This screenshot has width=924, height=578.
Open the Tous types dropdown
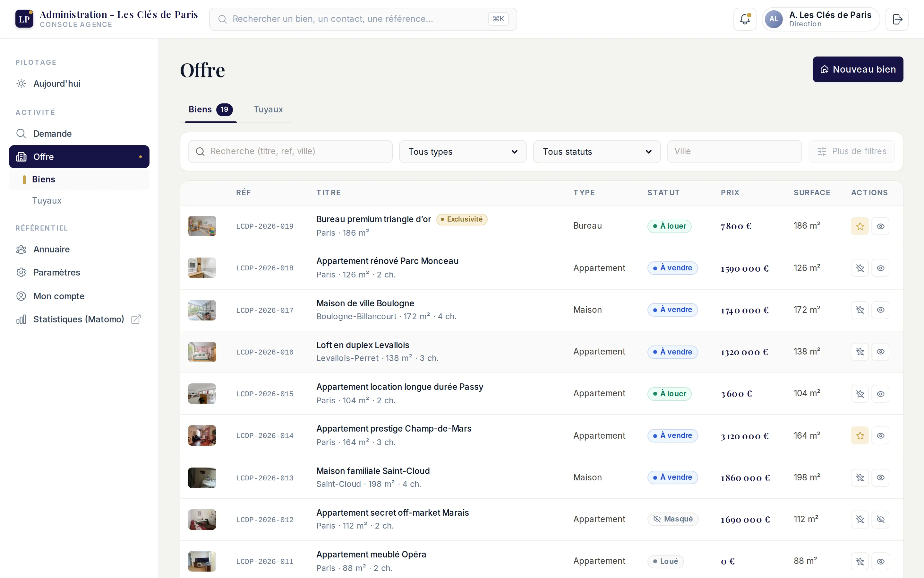463,151
